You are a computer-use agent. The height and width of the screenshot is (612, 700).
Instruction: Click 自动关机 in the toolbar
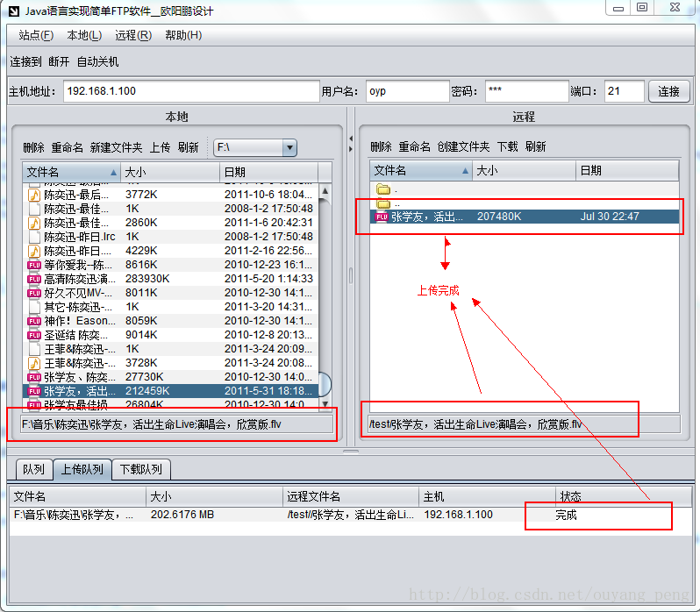click(x=97, y=62)
